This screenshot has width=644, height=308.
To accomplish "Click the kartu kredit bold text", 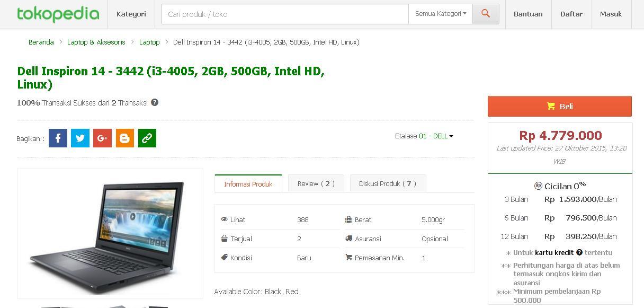I will pos(554,253).
